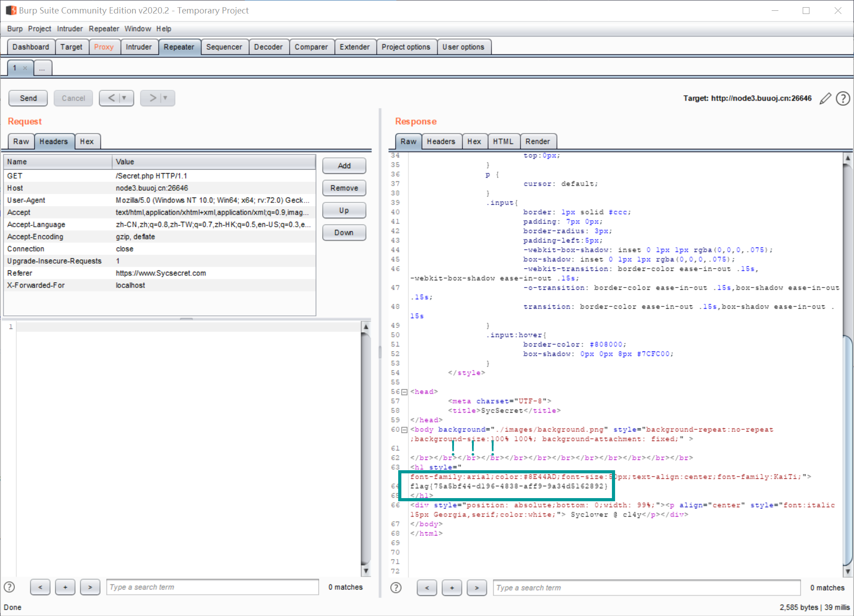854x616 pixels.
Task: Click the request search help icon
Action: (9, 587)
